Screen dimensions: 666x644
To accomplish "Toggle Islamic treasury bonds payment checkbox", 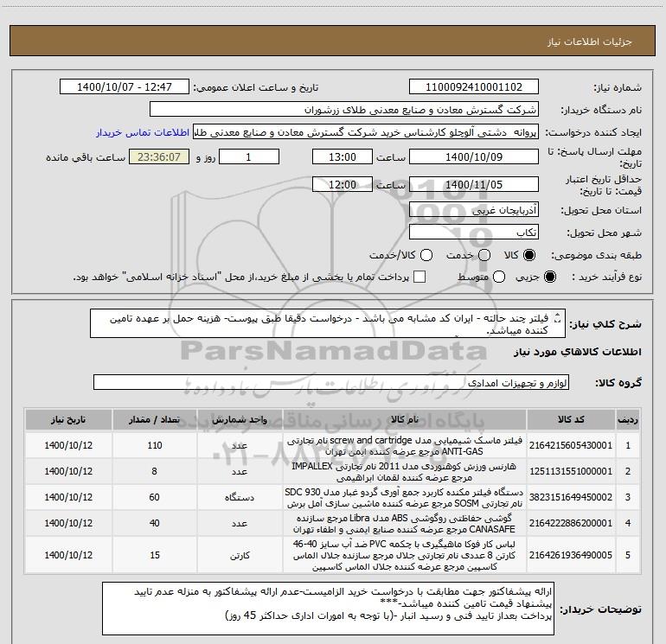I will point(419,277).
